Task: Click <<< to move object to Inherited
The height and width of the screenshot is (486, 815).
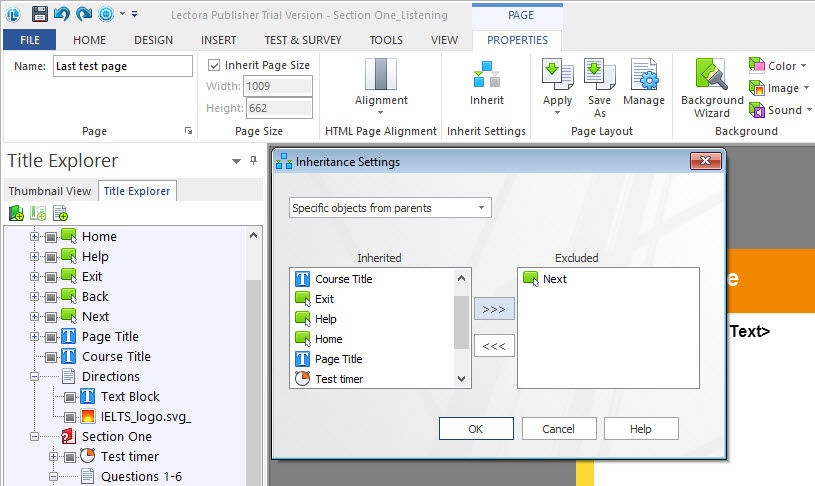Action: point(494,346)
